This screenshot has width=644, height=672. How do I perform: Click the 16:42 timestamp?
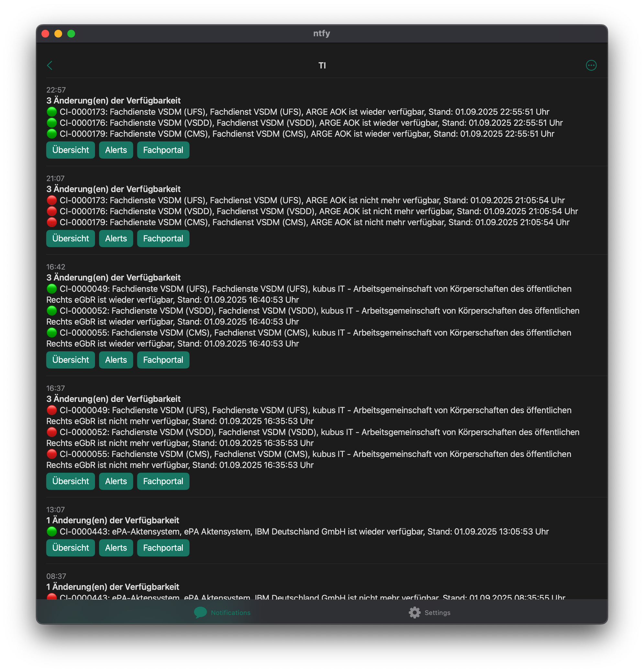pyautogui.click(x=56, y=267)
